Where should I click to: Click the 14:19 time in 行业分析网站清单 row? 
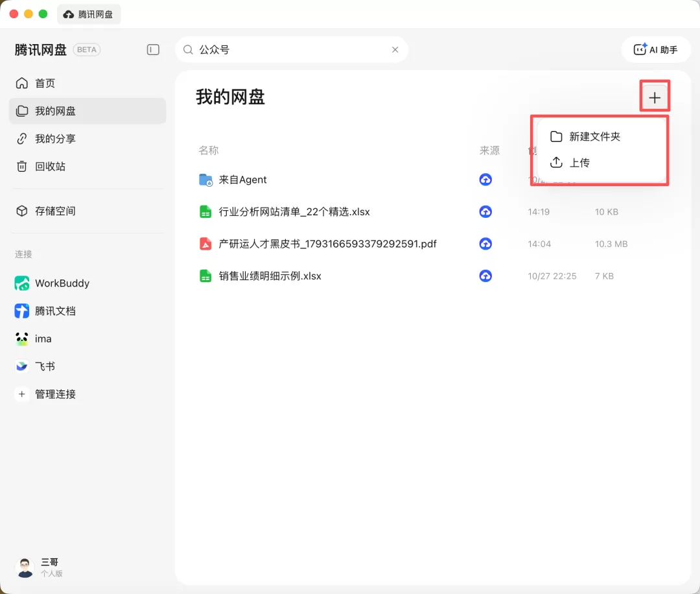coord(539,211)
